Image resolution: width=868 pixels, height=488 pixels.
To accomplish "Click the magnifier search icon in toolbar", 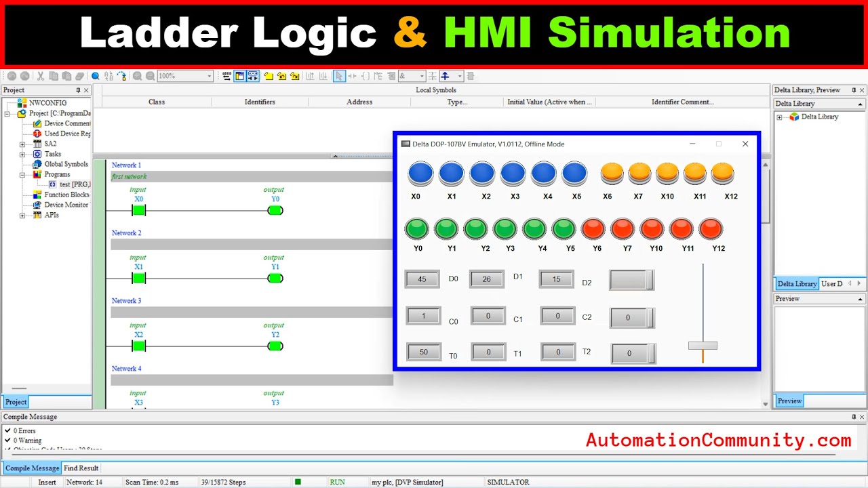I will [96, 76].
